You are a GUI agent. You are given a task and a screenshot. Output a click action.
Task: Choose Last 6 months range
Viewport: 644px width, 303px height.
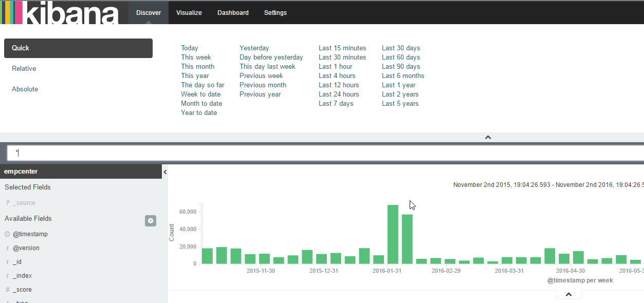pos(403,76)
